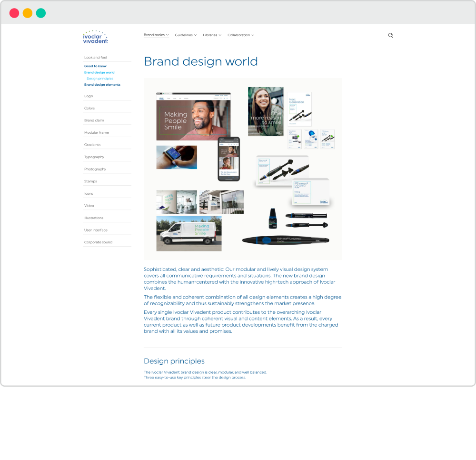Click the Ivoclar Vivadent logo
The image size is (476, 460).
click(95, 37)
